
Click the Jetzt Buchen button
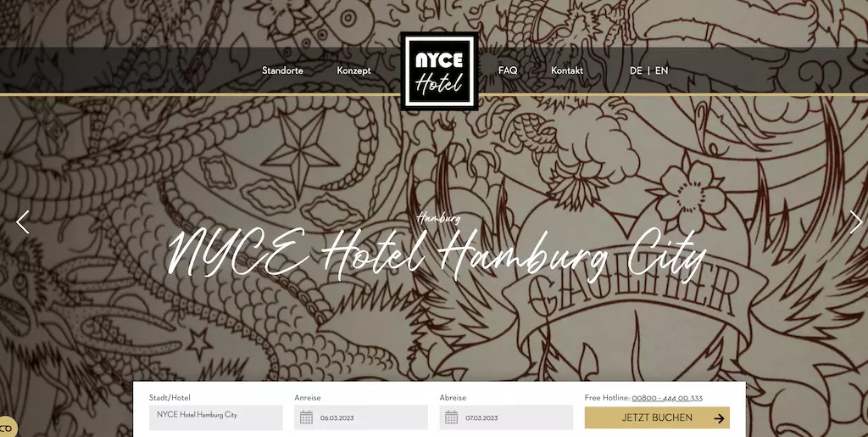[657, 417]
